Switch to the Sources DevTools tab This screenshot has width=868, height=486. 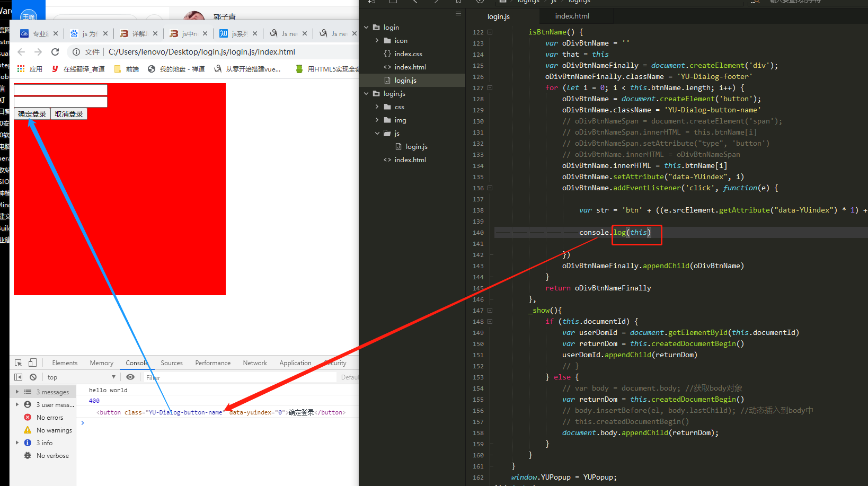click(172, 363)
